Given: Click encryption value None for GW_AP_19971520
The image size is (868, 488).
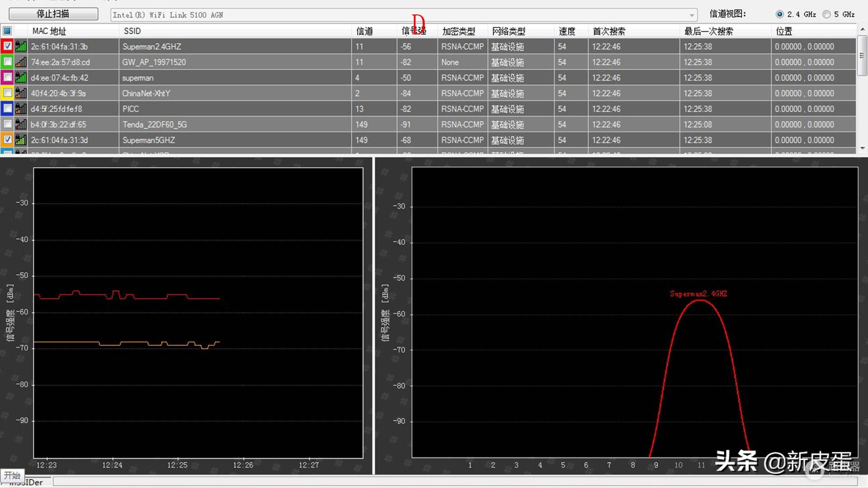Looking at the screenshot, I should coord(450,62).
